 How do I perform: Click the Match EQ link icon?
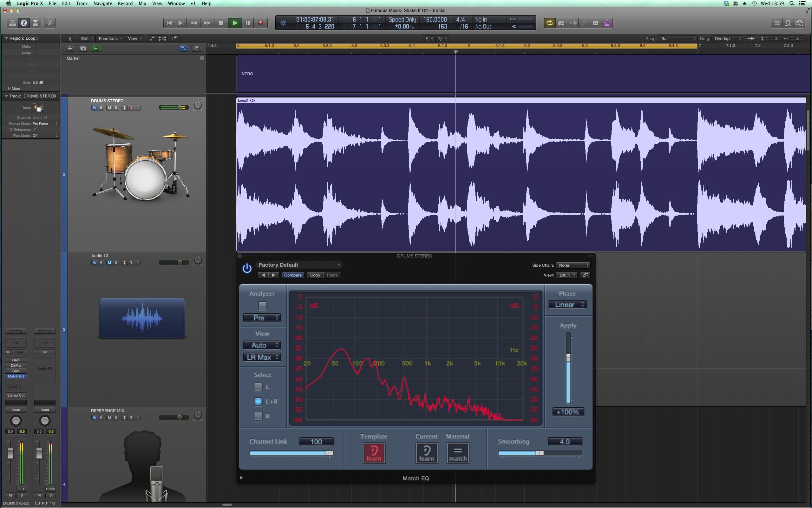(586, 275)
